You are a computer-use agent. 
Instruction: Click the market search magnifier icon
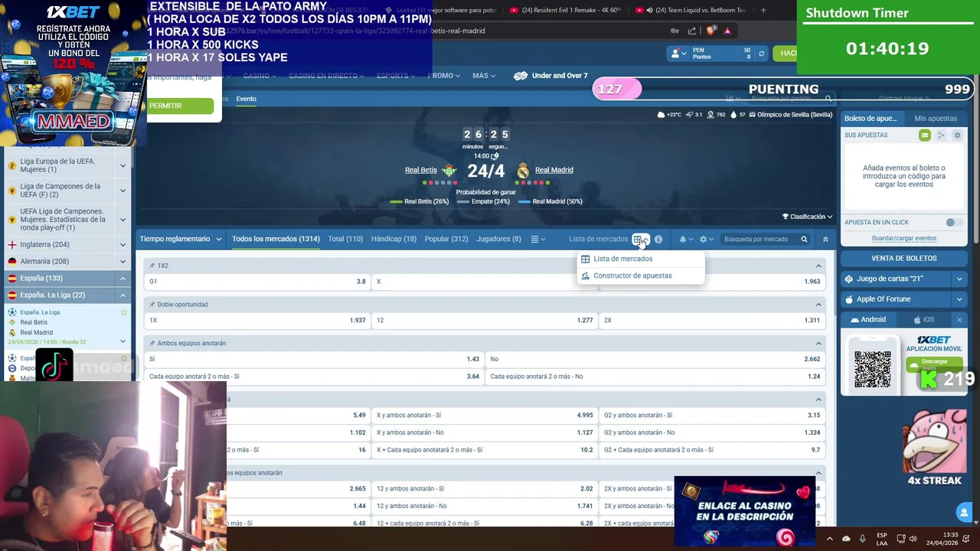pyautogui.click(x=804, y=240)
